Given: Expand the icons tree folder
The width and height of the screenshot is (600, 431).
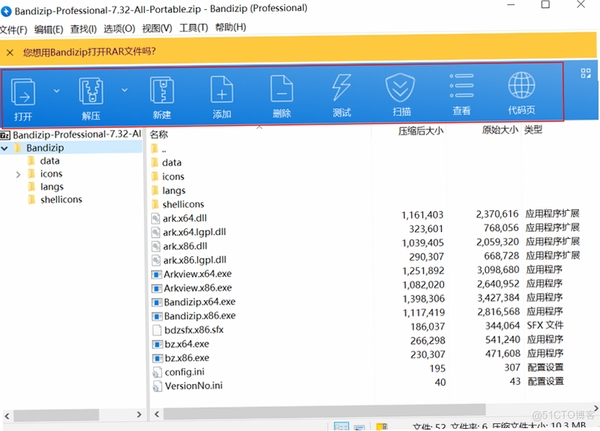Looking at the screenshot, I should point(18,175).
